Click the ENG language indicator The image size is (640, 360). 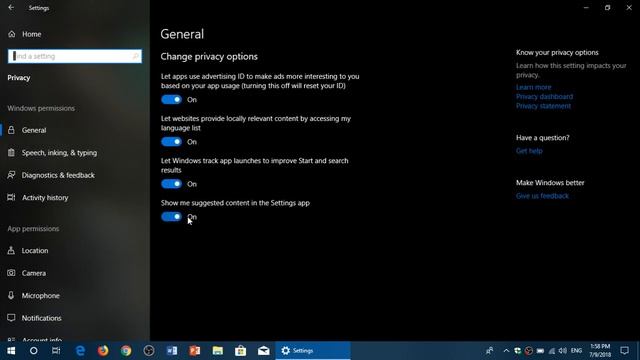point(576,351)
